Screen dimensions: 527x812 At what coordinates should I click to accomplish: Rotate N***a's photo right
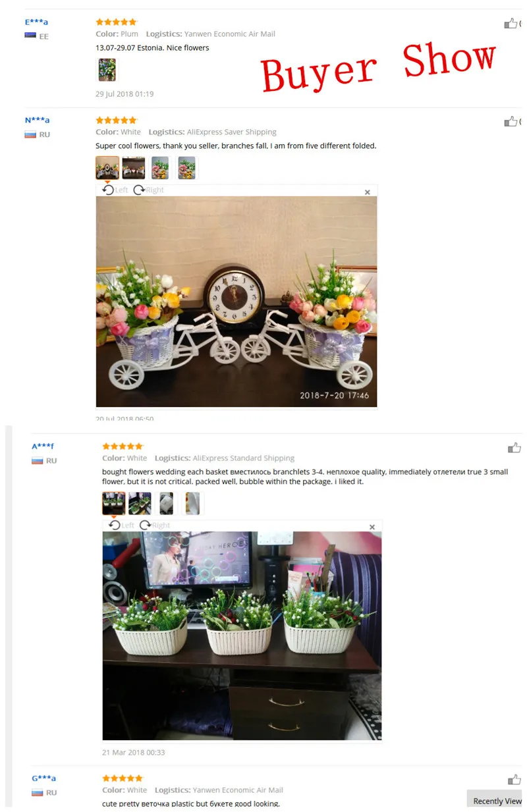click(x=148, y=190)
